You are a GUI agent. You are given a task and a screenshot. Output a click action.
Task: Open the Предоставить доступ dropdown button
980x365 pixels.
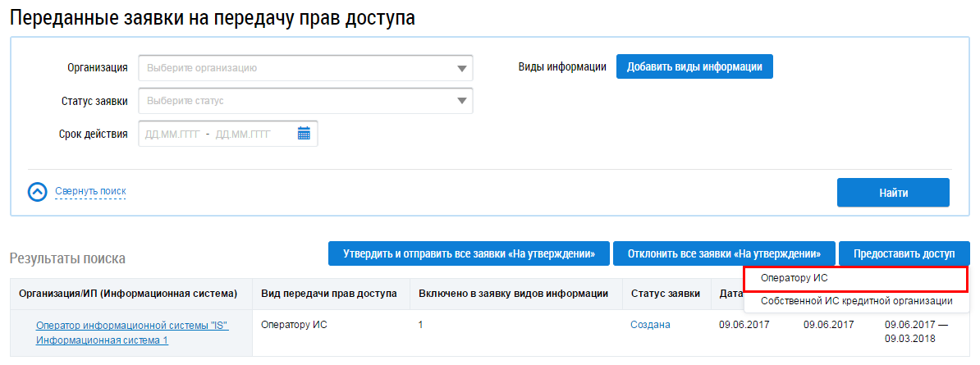coord(904,253)
